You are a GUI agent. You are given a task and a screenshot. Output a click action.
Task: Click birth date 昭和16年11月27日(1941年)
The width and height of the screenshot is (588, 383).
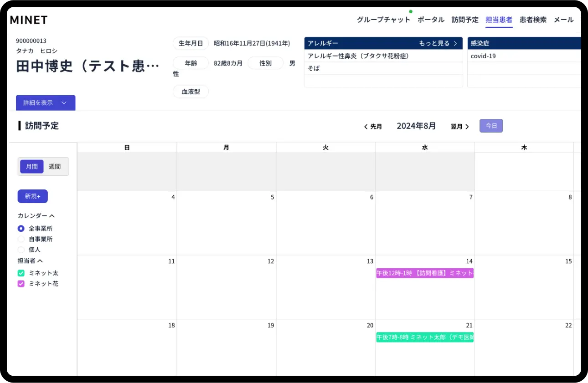[x=252, y=44]
